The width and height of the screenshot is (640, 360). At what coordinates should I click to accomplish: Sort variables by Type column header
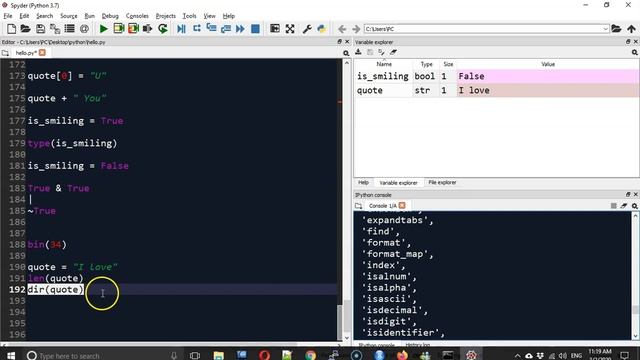426,64
